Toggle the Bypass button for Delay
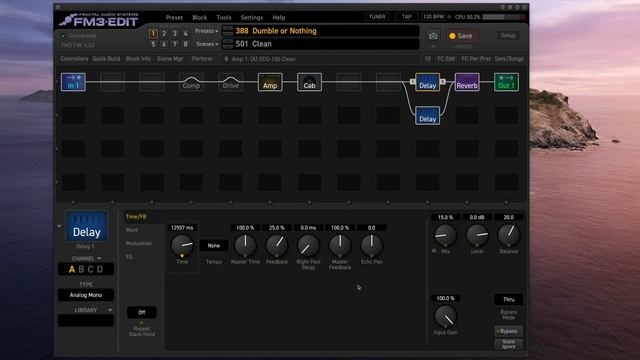The image size is (640, 360). click(x=508, y=331)
